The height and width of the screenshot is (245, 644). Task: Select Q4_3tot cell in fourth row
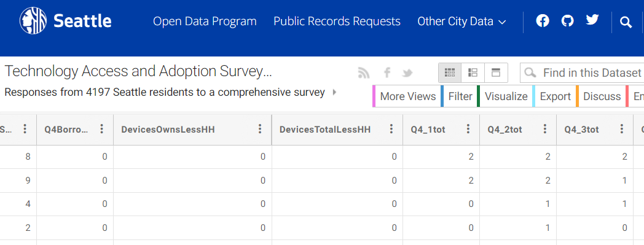pyautogui.click(x=595, y=228)
